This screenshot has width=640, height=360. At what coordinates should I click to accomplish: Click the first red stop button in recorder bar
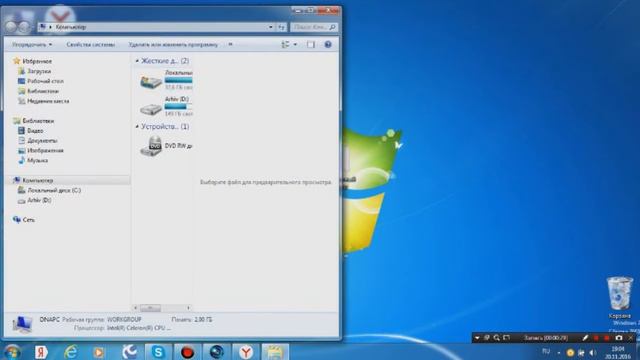pyautogui.click(x=596, y=338)
